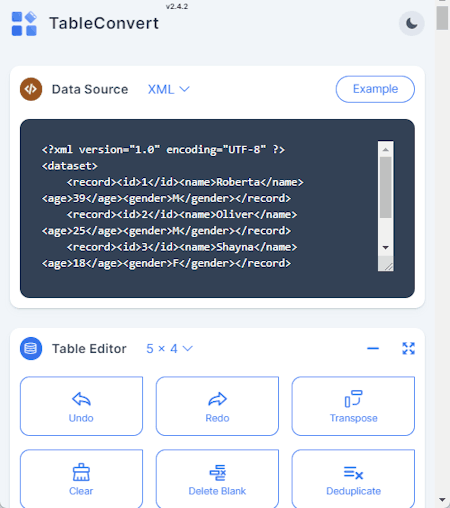Screen dimensions: 450x508
Task: Delete blank rows with Delete Blank
Action: [x=217, y=479]
